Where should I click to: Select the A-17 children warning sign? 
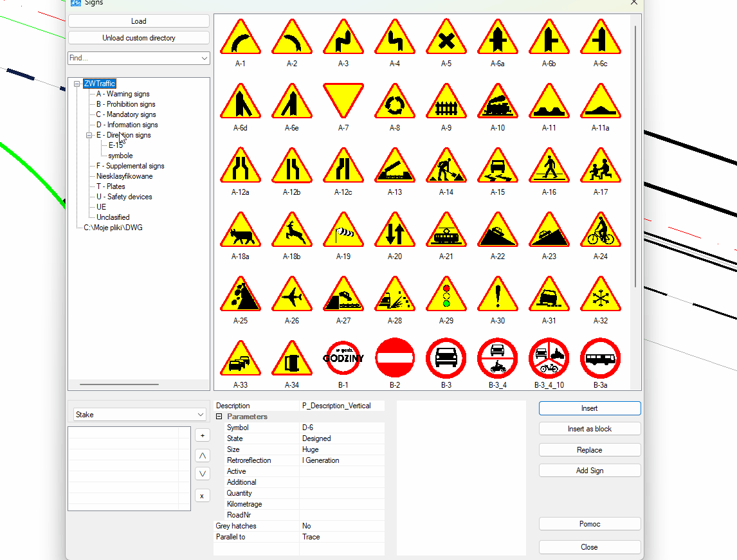(x=601, y=165)
